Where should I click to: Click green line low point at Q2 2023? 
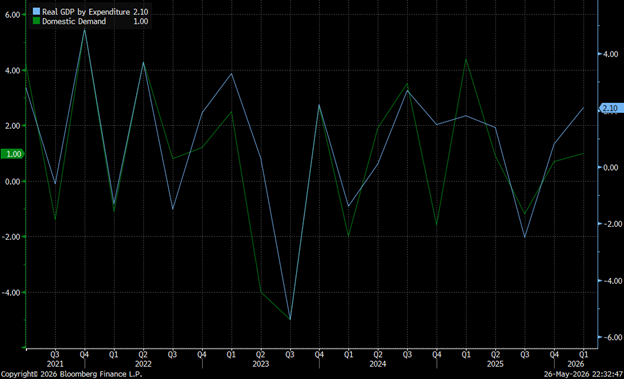261,292
